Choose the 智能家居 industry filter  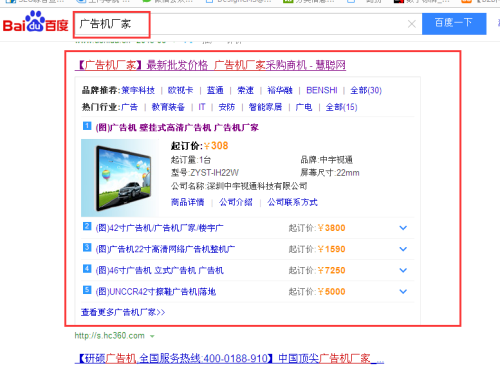tap(265, 107)
